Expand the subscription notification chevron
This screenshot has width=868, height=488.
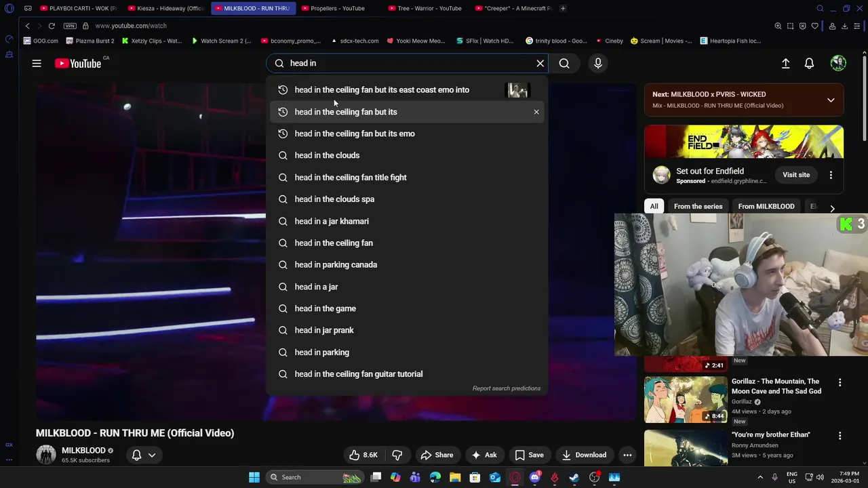[x=152, y=455]
